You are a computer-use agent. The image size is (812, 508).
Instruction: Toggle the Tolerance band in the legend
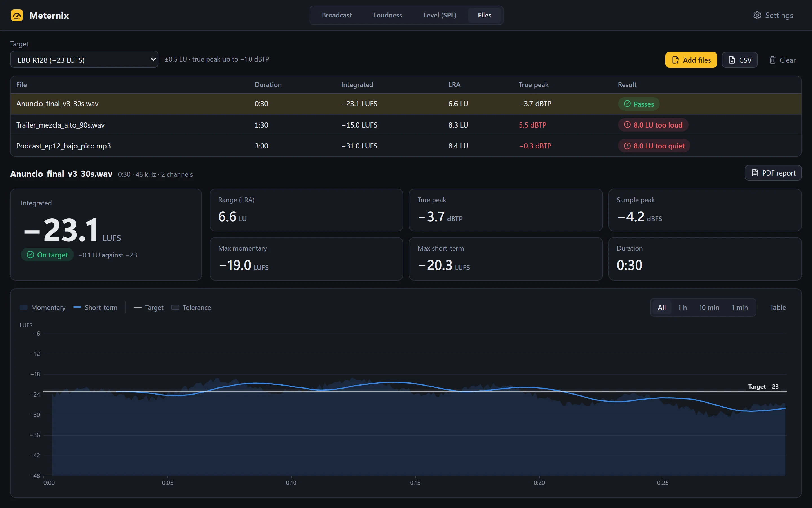point(191,307)
